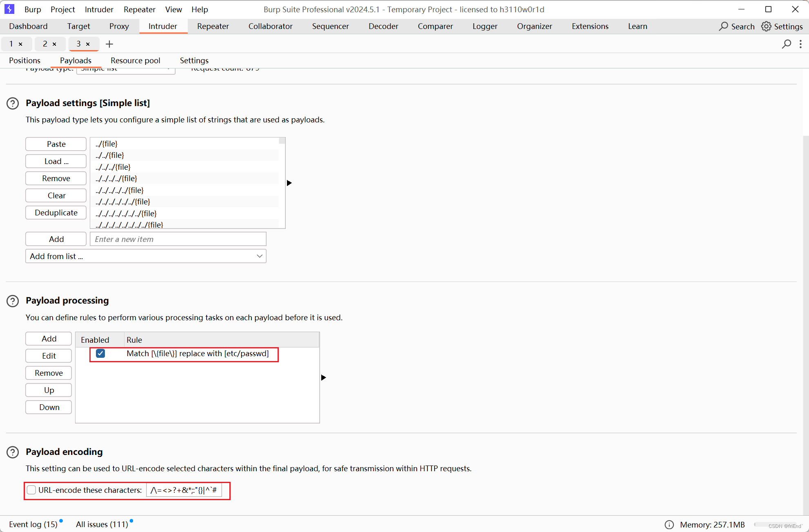Close Intruder tab 2
The image size is (809, 532).
54,44
